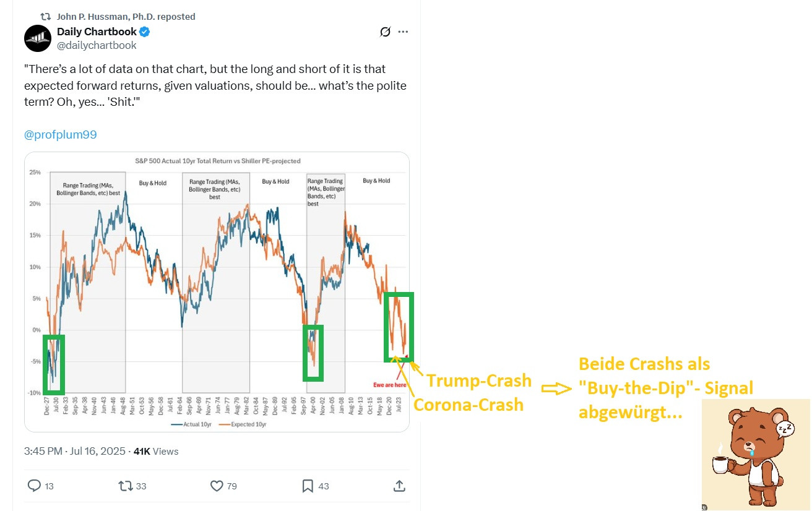
Task: Click the repost arrows icon above the post
Action: (x=46, y=17)
